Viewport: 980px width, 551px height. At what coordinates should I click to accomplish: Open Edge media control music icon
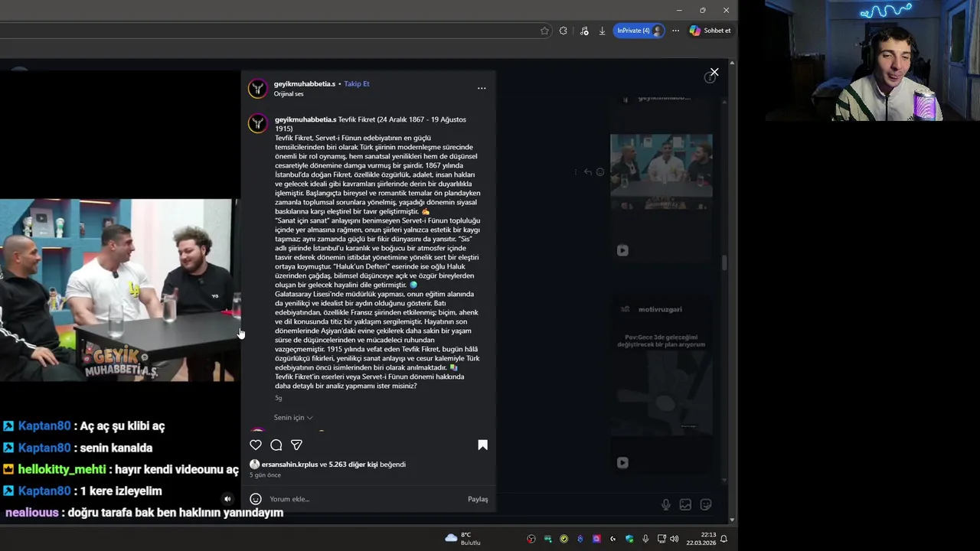[x=584, y=31]
